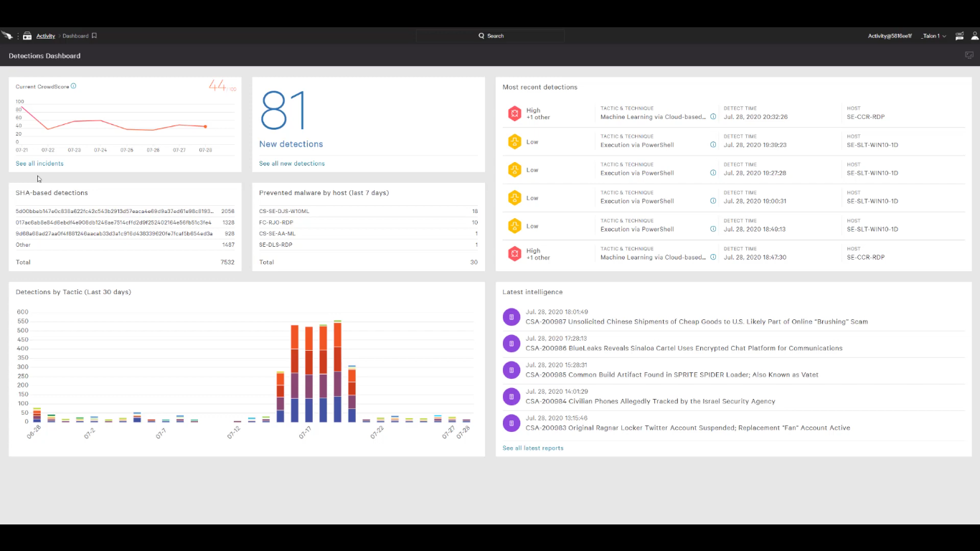Click report icon for CSA-200985

click(x=511, y=369)
